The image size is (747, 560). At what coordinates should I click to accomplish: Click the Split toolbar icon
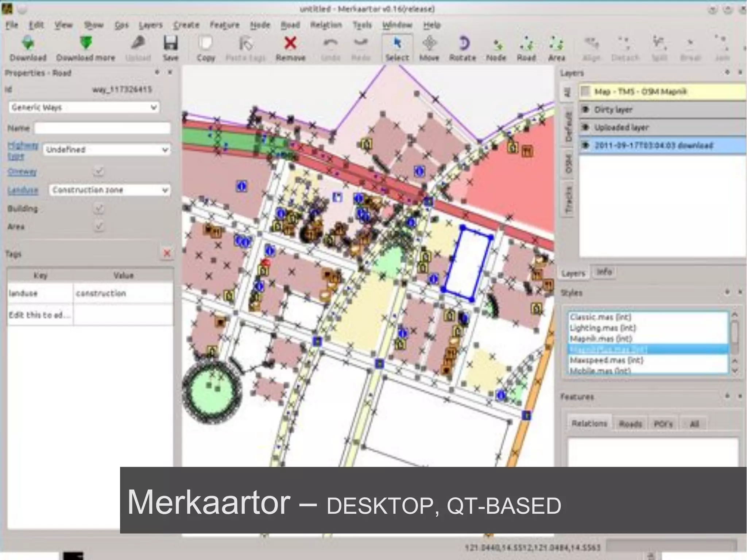click(659, 49)
